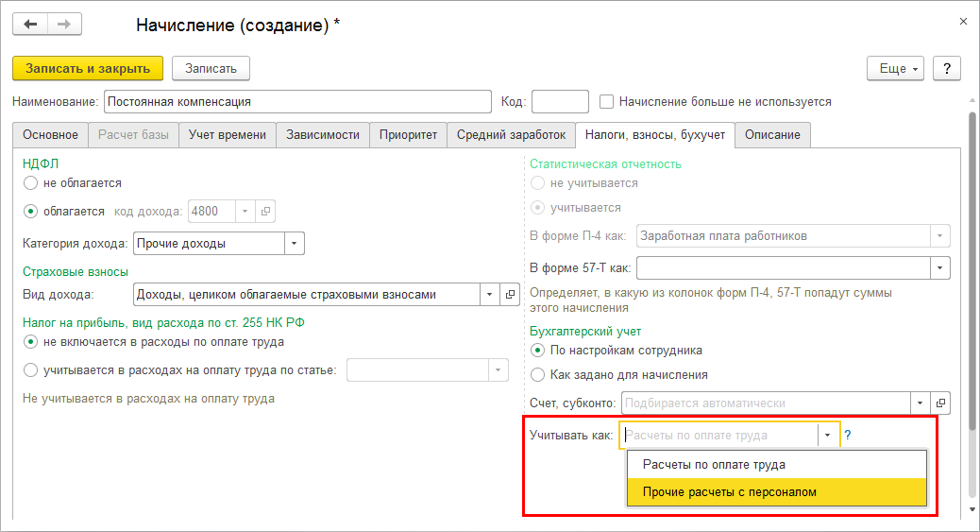Choose 'Прочие расчеты с персоналом' from the list

click(729, 492)
